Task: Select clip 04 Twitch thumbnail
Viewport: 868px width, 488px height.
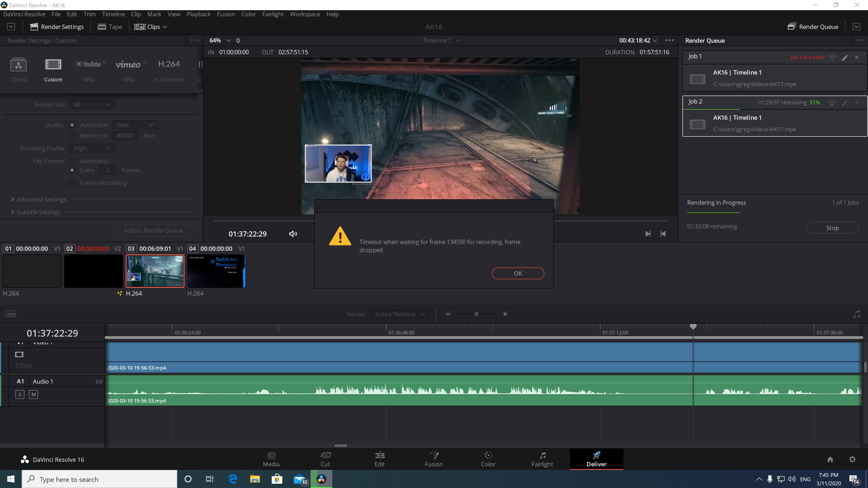Action: 216,271
